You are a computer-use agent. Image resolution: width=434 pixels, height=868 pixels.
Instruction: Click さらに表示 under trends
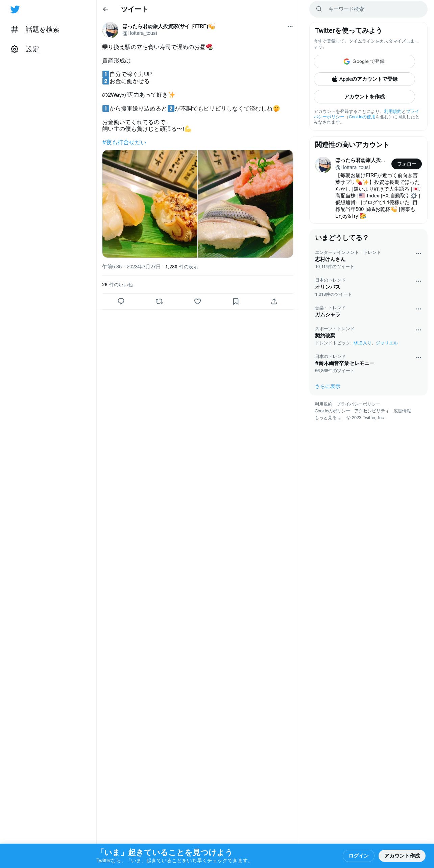pyautogui.click(x=328, y=386)
